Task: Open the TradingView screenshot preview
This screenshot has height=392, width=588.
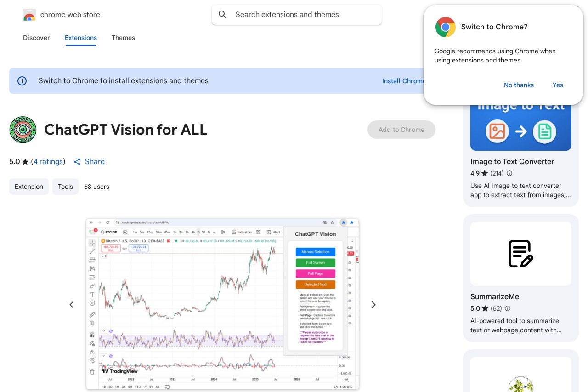Action: pyautogui.click(x=222, y=304)
